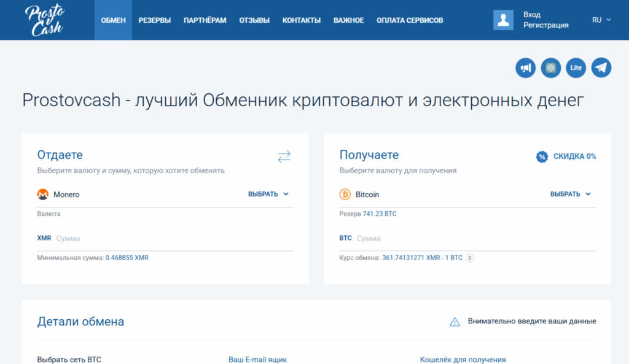Click the minimum amount 0.468855 XMR link
The image size is (629, 364).
[127, 258]
